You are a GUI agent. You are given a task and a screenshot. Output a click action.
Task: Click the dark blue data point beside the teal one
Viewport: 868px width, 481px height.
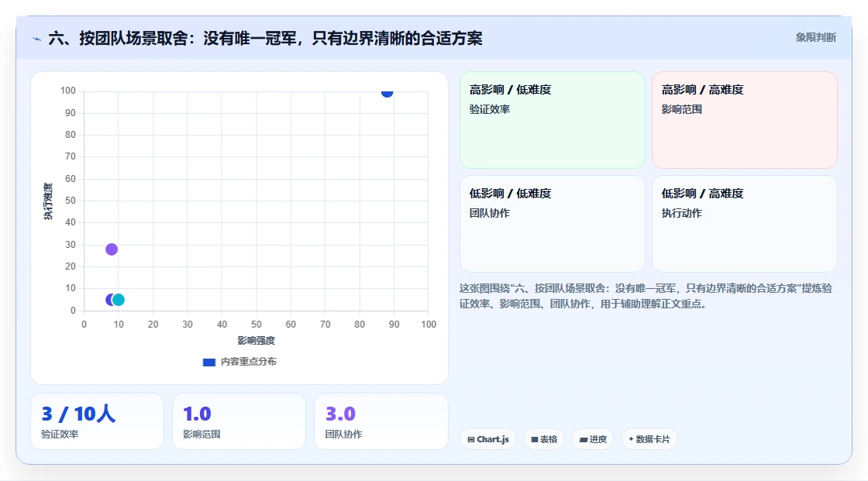coord(108,300)
